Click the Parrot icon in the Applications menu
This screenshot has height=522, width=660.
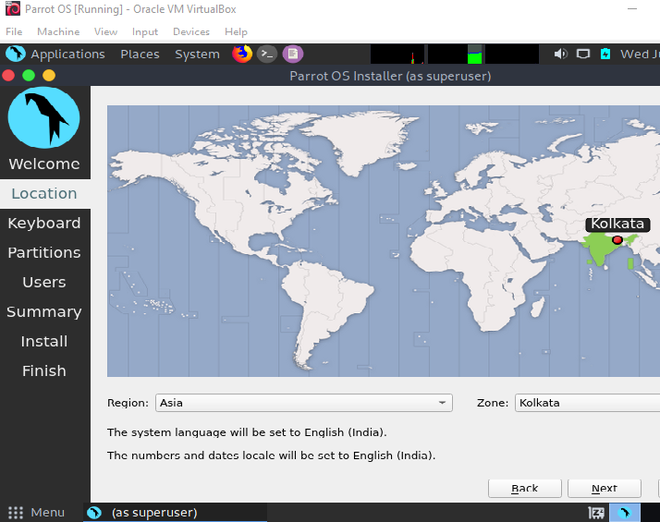tap(16, 54)
